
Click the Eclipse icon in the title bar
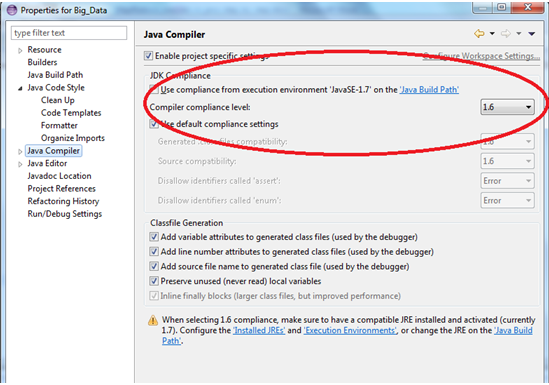coord(12,10)
